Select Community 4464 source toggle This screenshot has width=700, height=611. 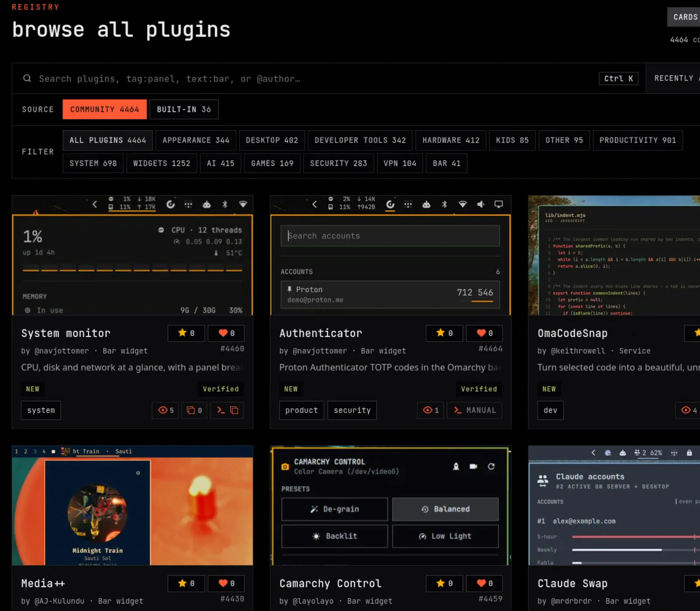tap(105, 109)
